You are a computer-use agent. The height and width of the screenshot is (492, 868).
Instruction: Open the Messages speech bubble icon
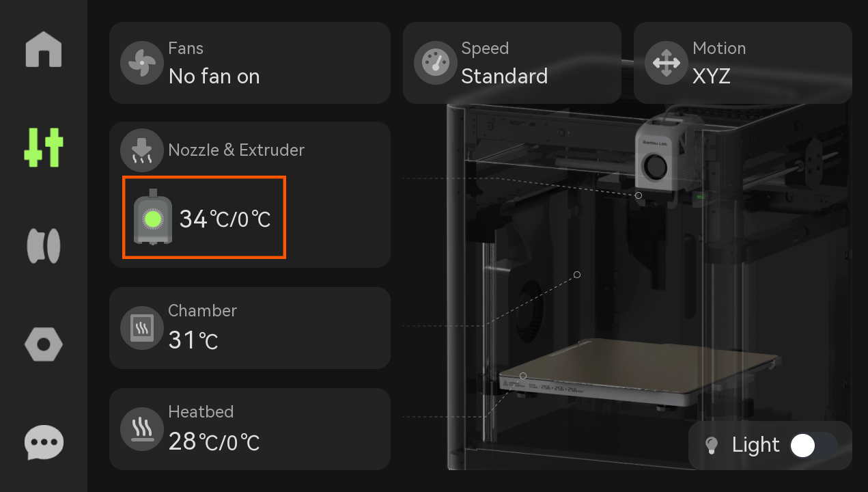click(44, 443)
